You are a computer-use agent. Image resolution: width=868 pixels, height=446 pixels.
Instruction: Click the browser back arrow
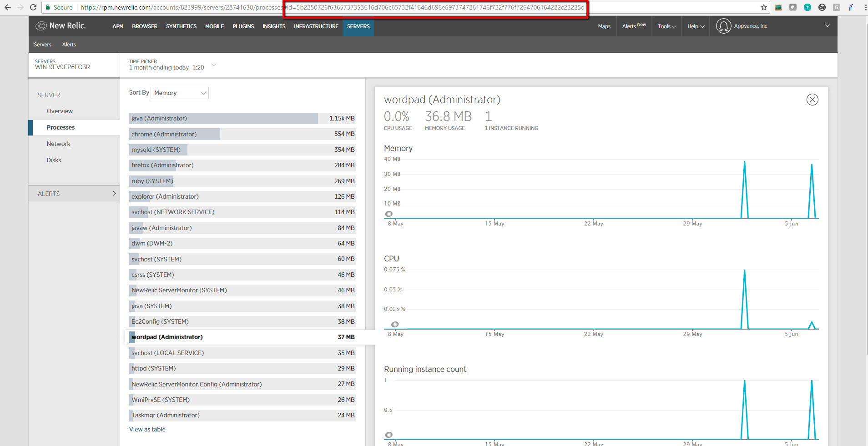point(7,7)
